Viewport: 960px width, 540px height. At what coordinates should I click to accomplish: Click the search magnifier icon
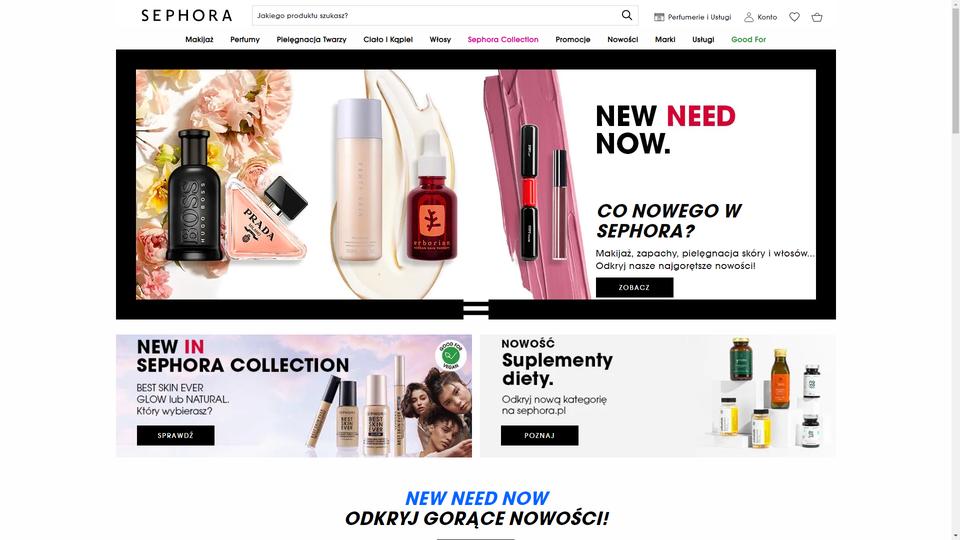626,15
